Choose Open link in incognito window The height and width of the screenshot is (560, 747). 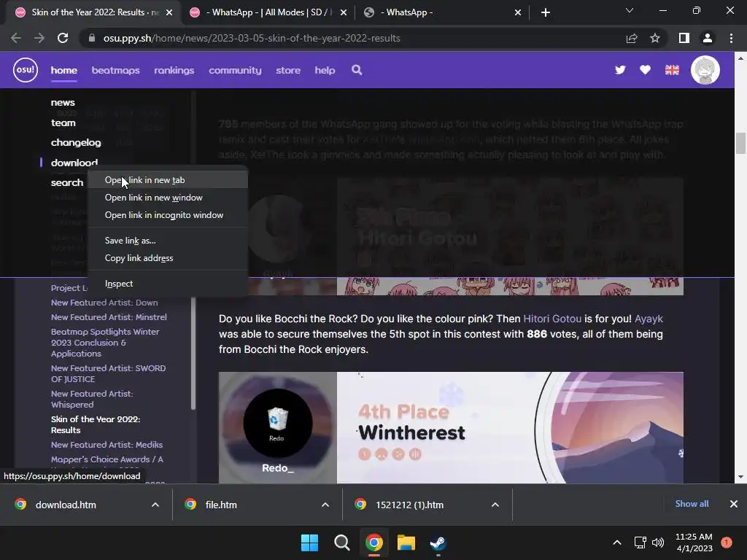168,215
